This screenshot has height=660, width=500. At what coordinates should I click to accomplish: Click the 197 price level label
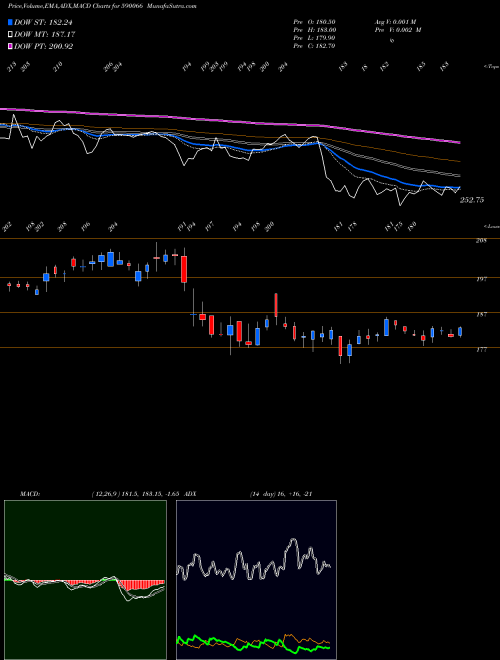[x=481, y=279]
